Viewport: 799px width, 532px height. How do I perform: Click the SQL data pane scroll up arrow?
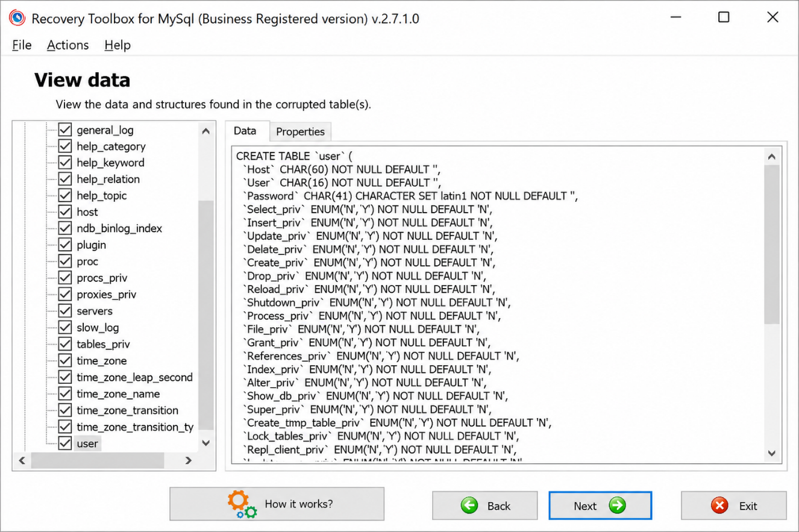(772, 157)
